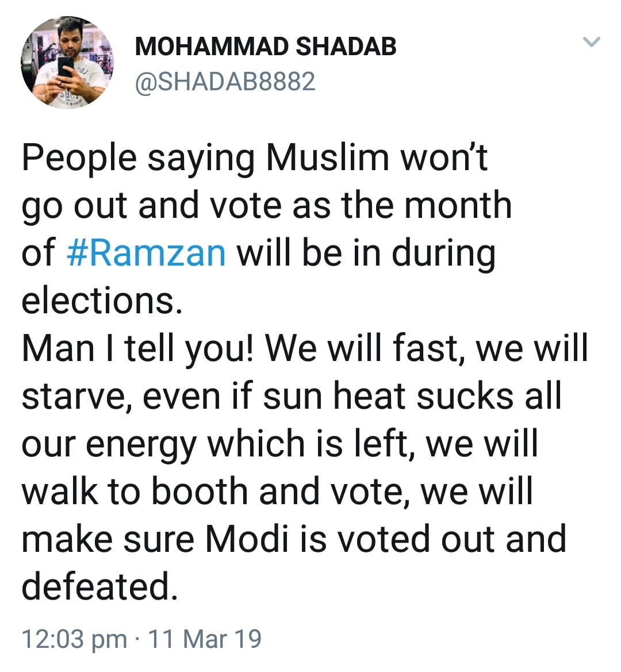The height and width of the screenshot is (672, 621).
Task: Click the MOHAMMAD SHADAB display name
Action: 266,47
